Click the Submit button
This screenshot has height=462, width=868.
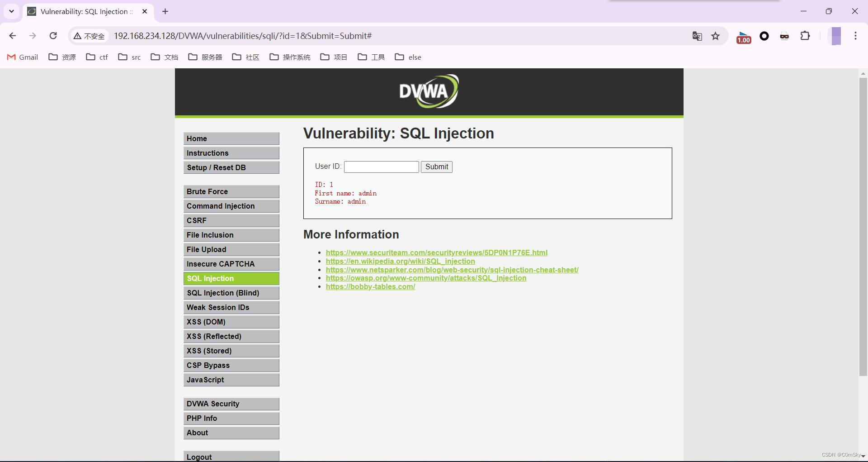[x=437, y=167]
